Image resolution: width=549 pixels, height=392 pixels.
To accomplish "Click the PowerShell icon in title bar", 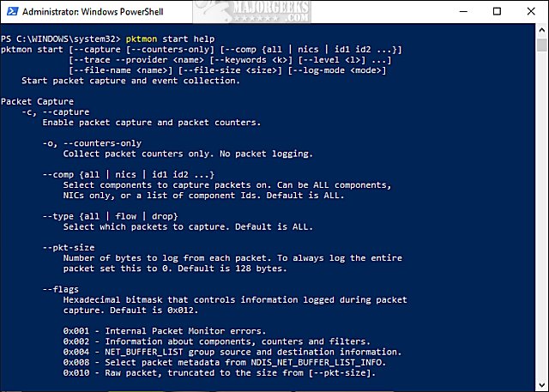I will tap(11, 13).
